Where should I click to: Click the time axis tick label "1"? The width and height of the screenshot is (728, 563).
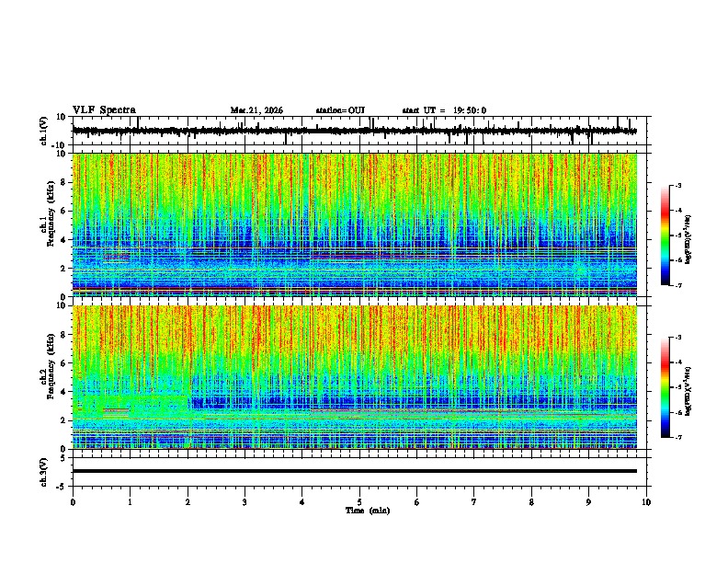click(x=130, y=502)
